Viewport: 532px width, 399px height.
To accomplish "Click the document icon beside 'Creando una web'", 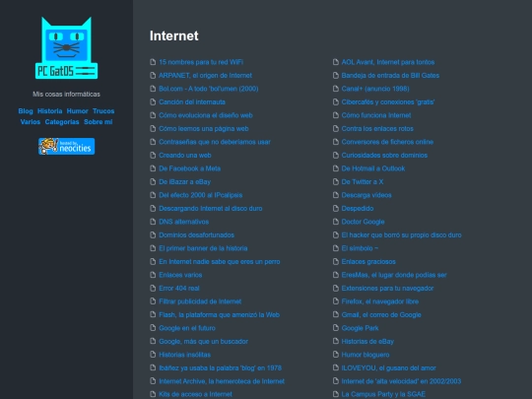I will click(153, 155).
